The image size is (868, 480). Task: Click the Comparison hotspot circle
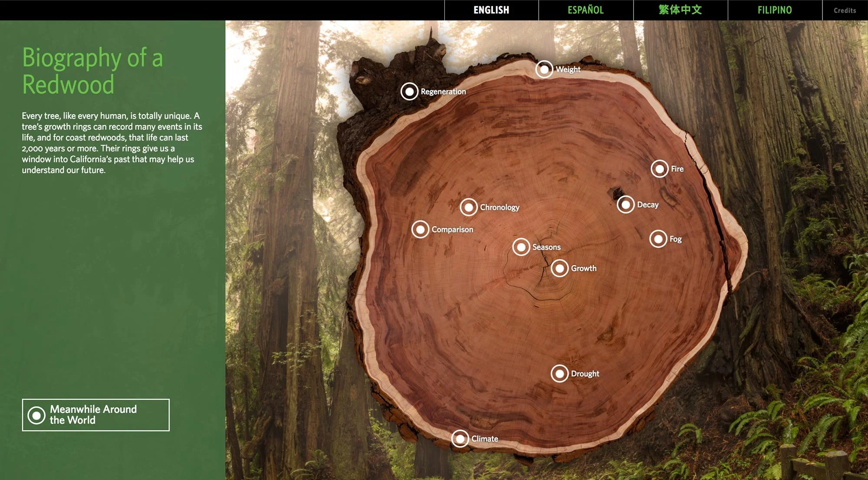[420, 229]
